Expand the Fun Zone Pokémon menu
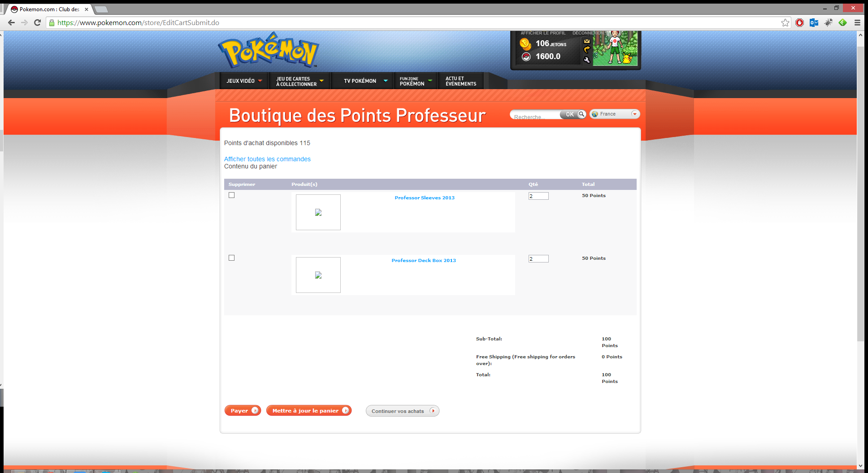868x473 pixels. 416,81
